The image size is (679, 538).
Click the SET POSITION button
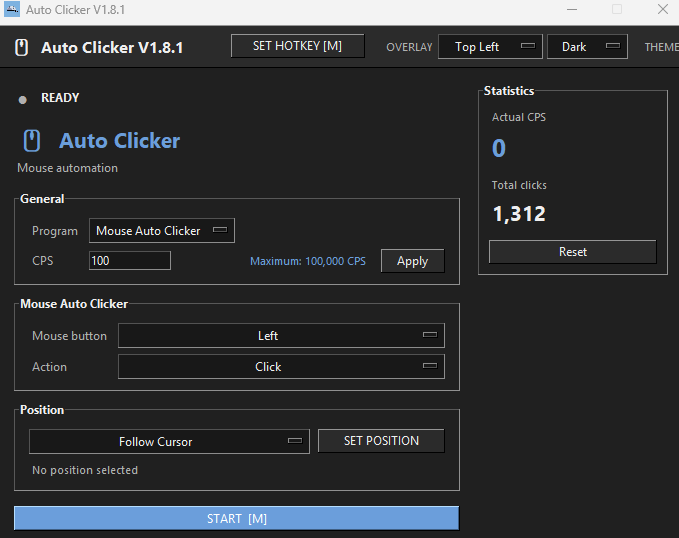[x=381, y=441]
